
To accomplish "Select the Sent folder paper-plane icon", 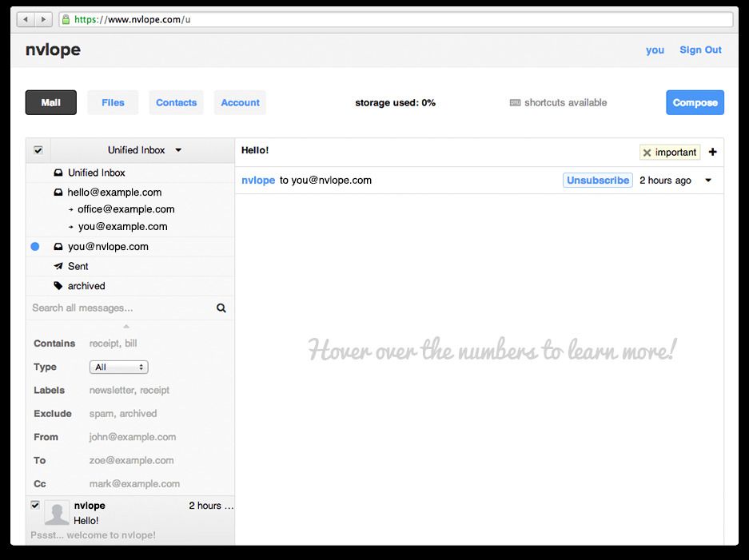I will (58, 266).
